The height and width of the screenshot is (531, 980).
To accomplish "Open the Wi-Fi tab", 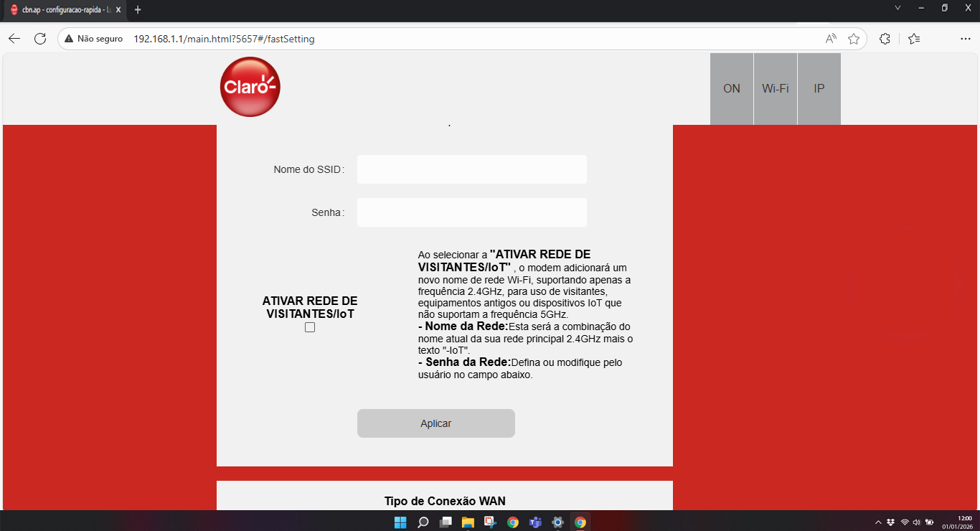I will pyautogui.click(x=776, y=89).
